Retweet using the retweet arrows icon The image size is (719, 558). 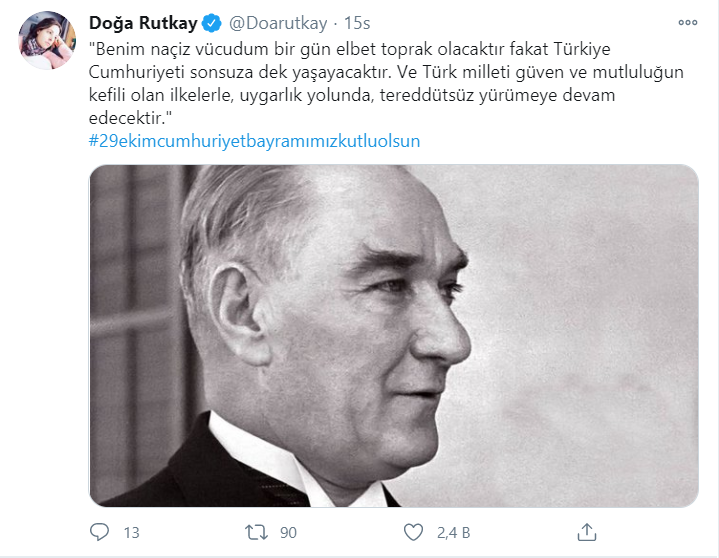click(256, 532)
